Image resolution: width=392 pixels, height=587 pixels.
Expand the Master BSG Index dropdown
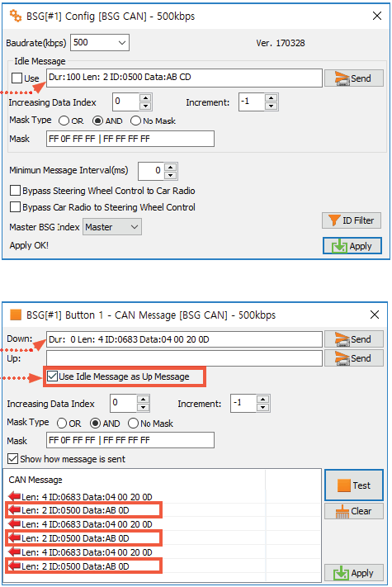coord(112,227)
